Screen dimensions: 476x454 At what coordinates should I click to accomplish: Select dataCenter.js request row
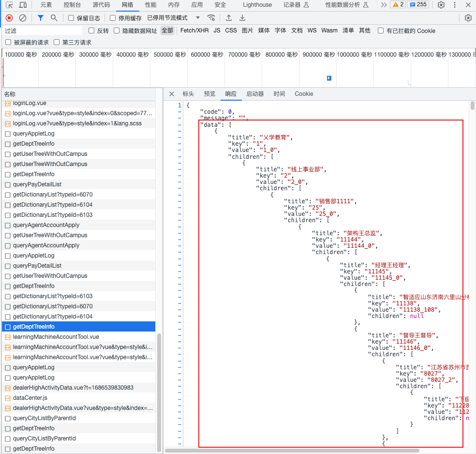79,398
